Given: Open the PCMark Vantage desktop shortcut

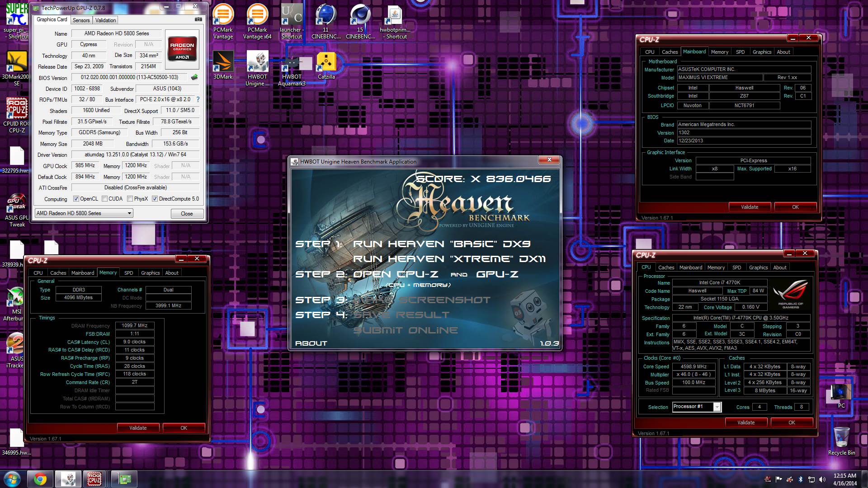Looking at the screenshot, I should (223, 21).
